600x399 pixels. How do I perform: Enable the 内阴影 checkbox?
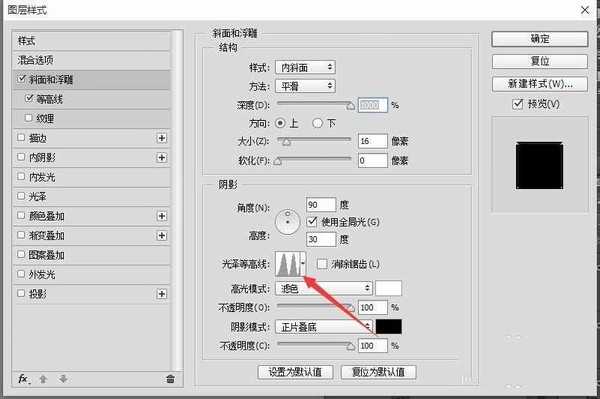point(21,157)
